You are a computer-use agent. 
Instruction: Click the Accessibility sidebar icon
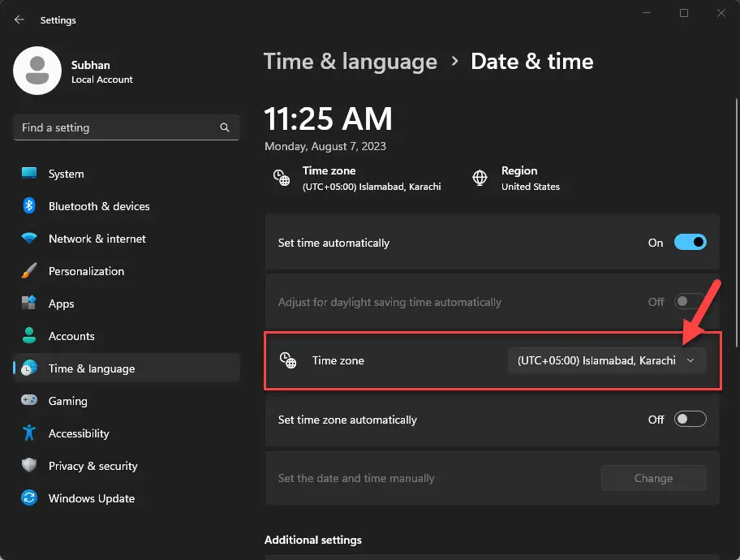click(30, 433)
